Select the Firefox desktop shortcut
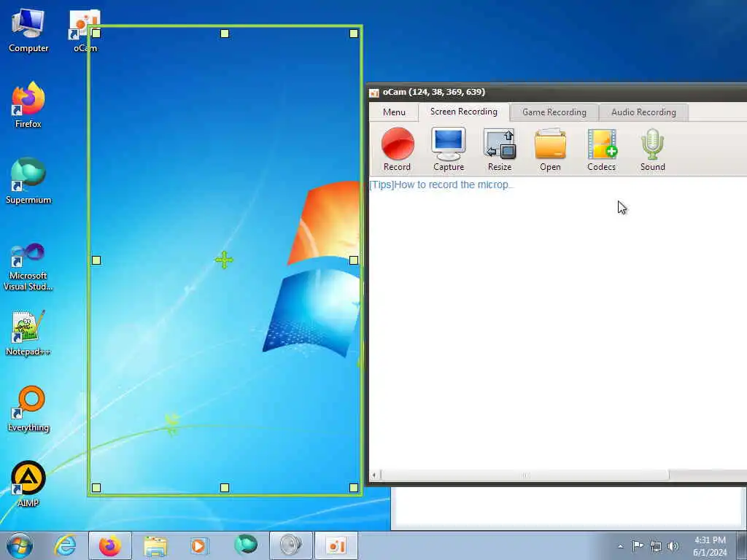 pyautogui.click(x=28, y=105)
